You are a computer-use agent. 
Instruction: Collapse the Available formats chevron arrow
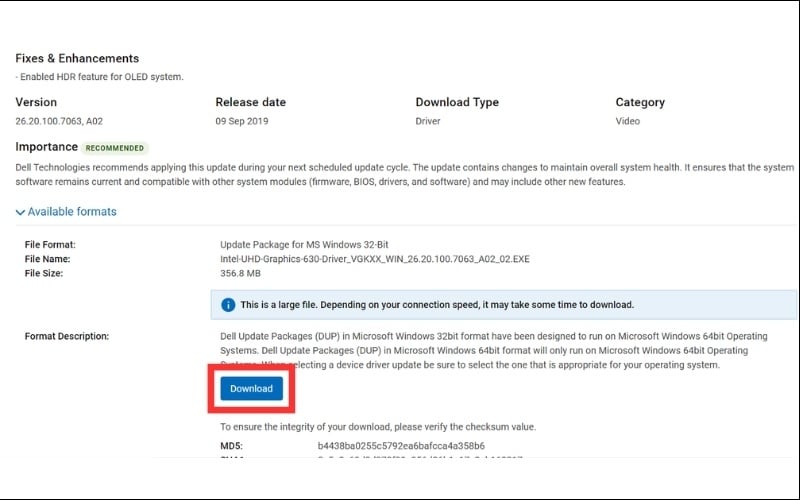coord(20,212)
